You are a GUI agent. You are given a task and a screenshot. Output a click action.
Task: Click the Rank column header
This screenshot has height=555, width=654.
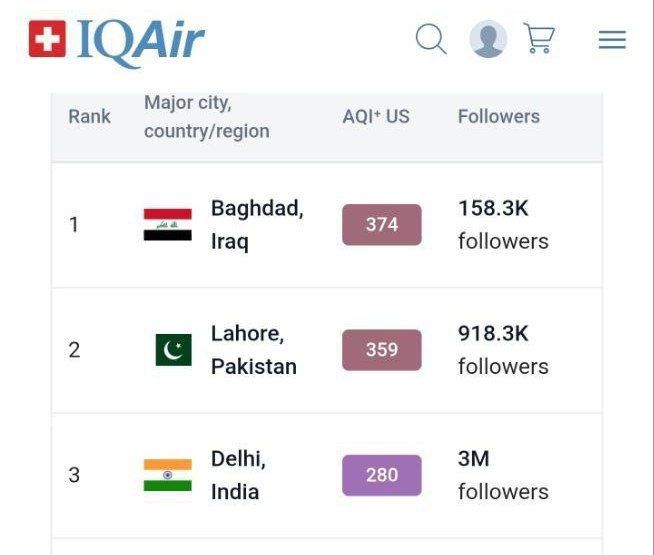[89, 117]
